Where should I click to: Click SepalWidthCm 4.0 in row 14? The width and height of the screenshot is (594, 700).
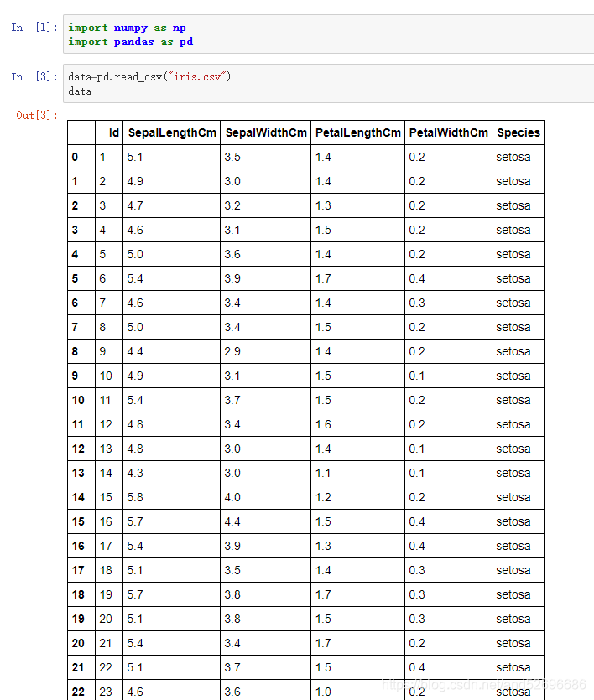[232, 497]
